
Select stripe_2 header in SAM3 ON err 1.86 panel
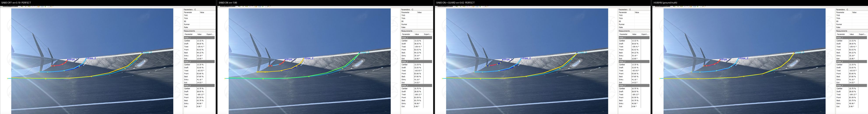pos(416,62)
